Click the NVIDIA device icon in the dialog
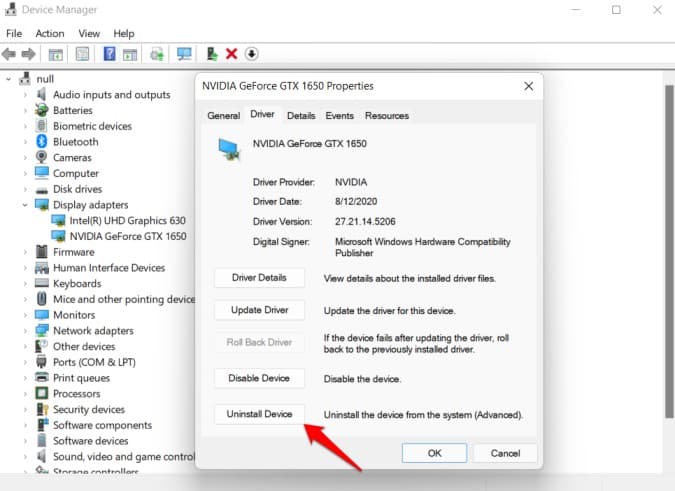Viewport: 675px width, 491px height. (x=229, y=149)
